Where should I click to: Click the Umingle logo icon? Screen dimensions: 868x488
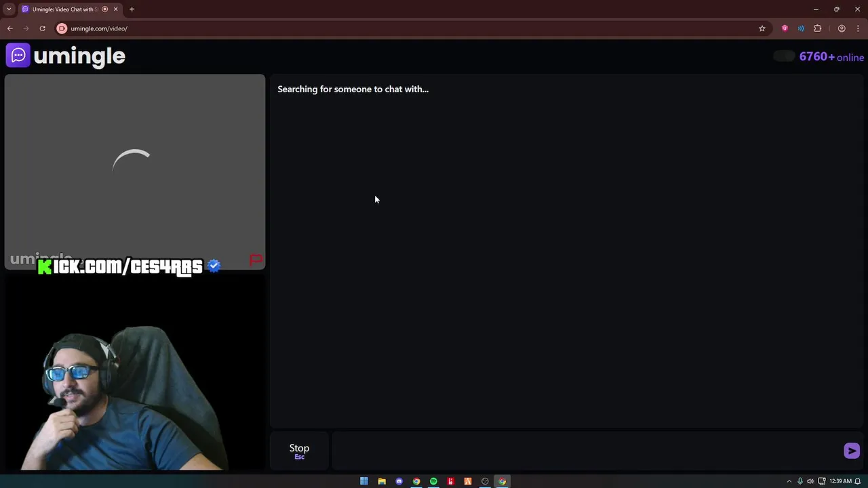pyautogui.click(x=18, y=55)
